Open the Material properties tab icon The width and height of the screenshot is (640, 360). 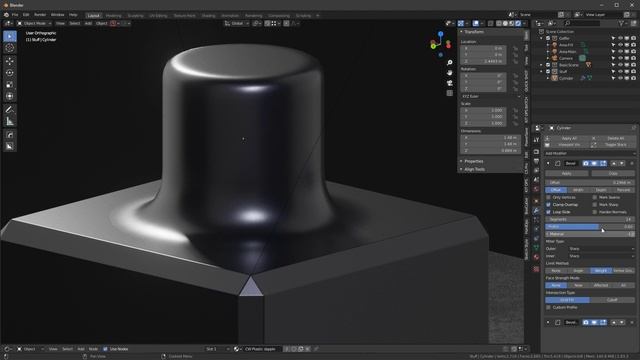click(x=536, y=257)
